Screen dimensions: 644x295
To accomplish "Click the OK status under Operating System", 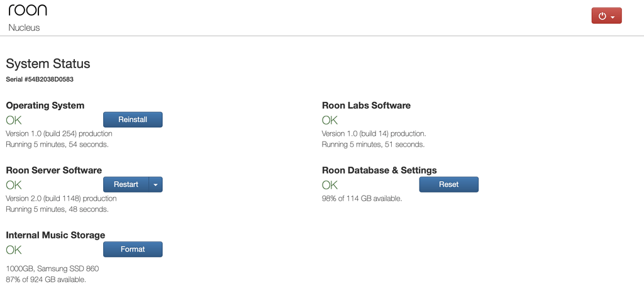I will point(14,120).
